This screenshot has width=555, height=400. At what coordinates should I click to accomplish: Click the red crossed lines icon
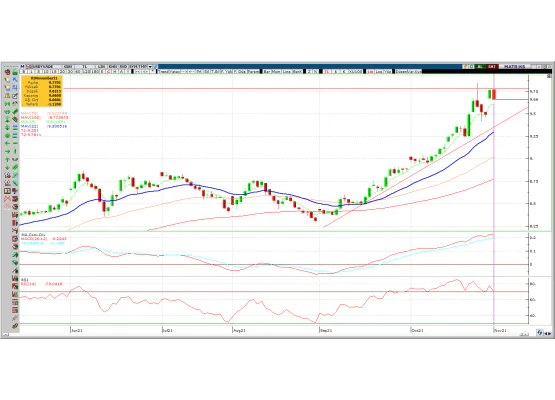pyautogui.click(x=7, y=199)
